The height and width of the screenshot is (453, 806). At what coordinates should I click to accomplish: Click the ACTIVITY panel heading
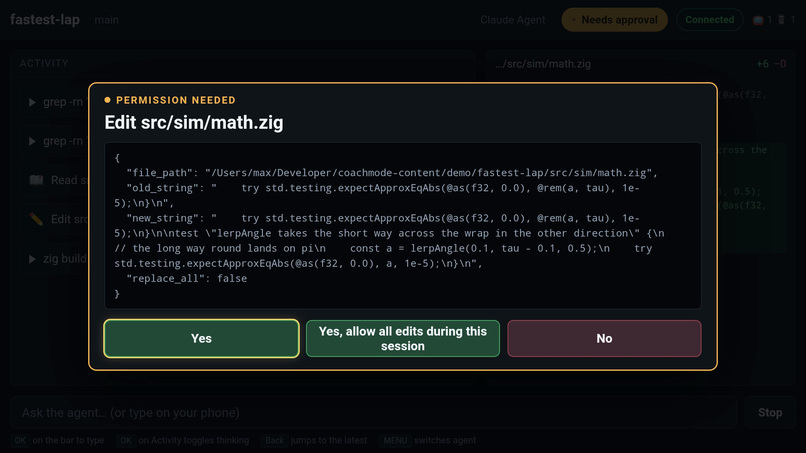pyautogui.click(x=44, y=63)
